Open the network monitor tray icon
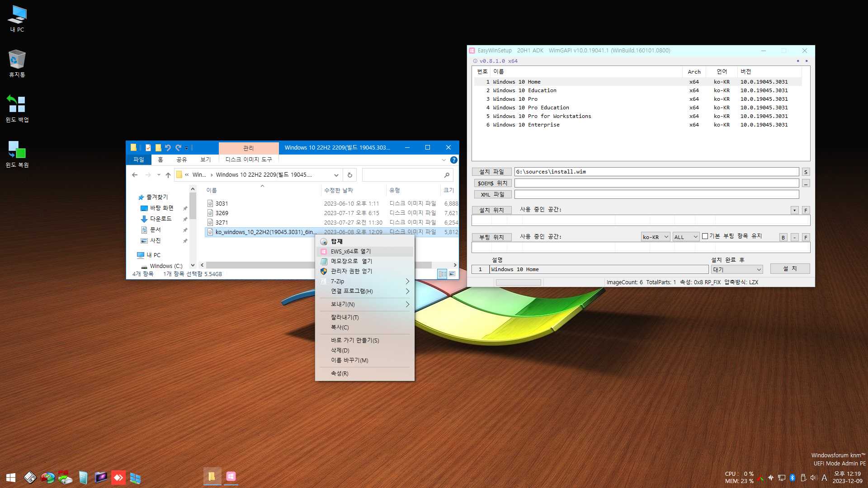Viewport: 868px width, 488px height. (x=782, y=478)
